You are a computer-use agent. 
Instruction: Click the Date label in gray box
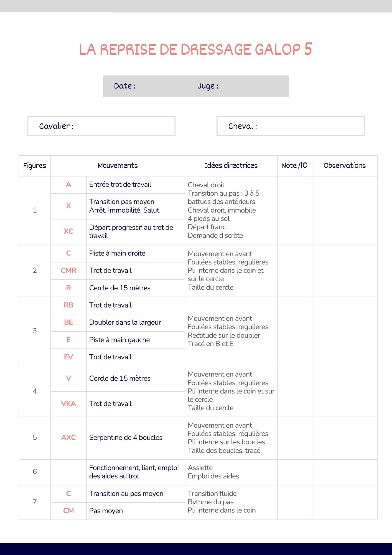[125, 86]
